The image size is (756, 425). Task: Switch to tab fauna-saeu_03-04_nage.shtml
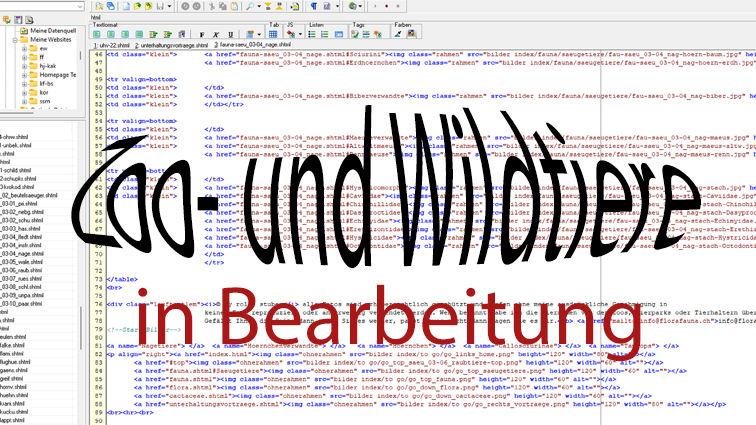point(253,44)
